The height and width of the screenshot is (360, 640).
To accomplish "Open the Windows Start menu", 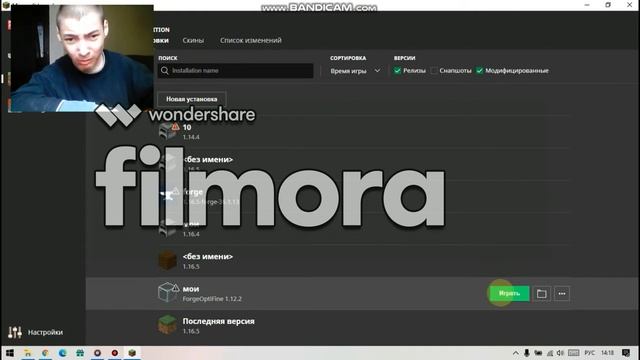I will (10, 353).
